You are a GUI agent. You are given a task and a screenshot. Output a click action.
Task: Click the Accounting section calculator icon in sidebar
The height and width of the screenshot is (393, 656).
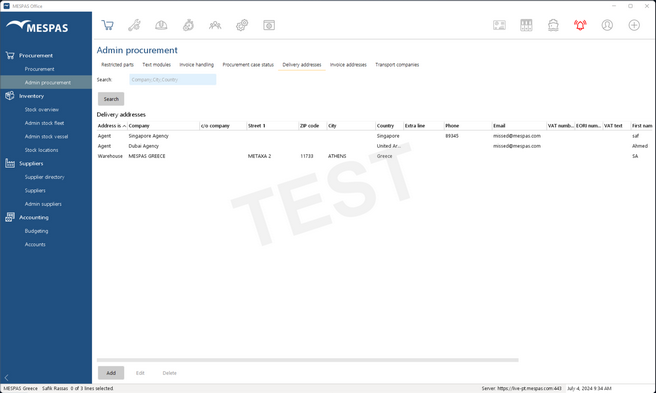click(x=10, y=217)
